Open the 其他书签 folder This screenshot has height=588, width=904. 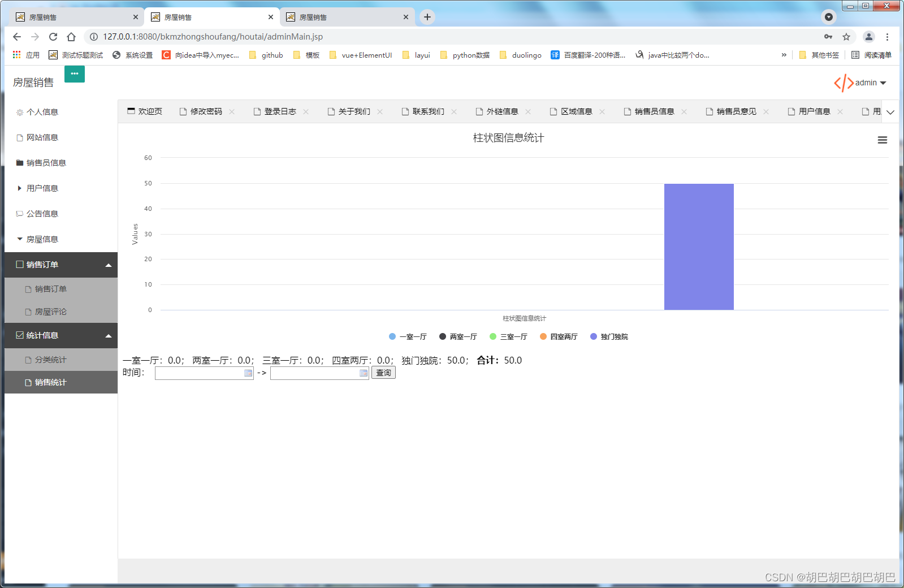coord(819,55)
